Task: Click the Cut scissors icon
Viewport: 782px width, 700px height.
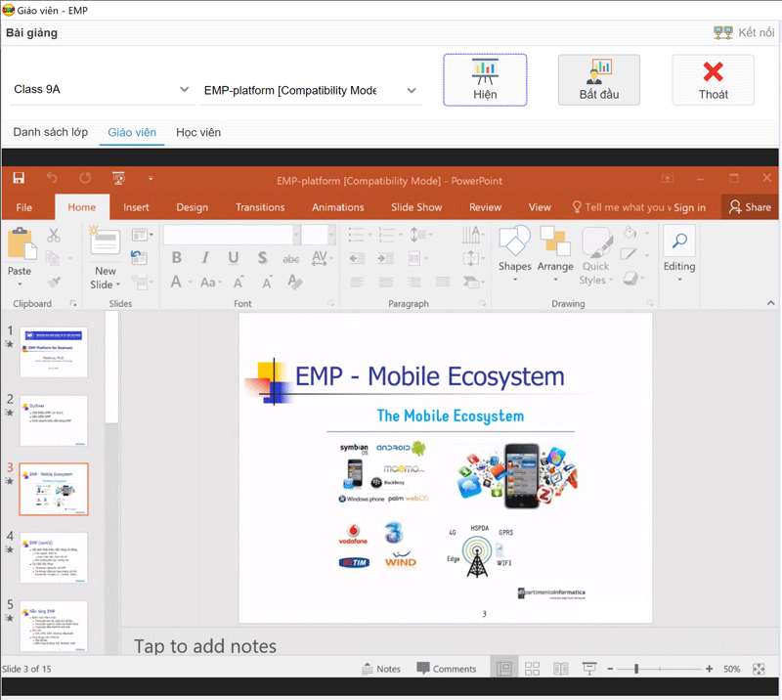Action: tap(54, 235)
